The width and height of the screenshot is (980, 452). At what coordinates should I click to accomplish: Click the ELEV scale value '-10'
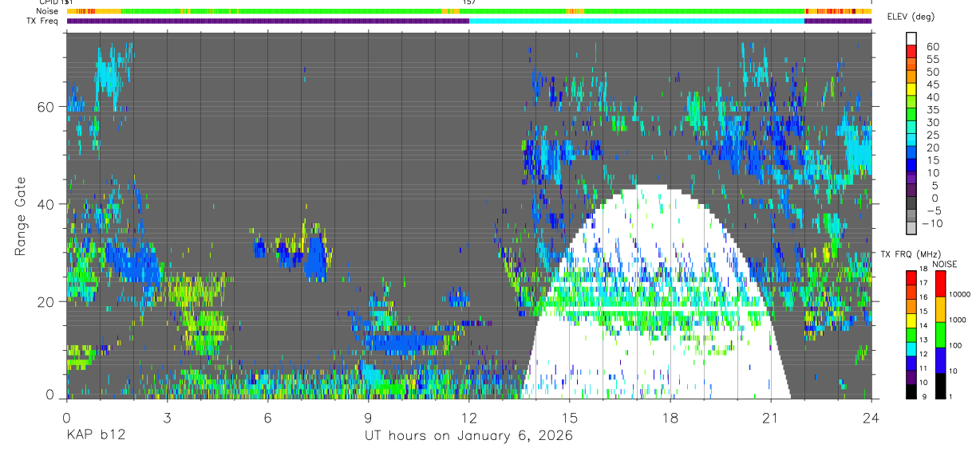[x=935, y=224]
